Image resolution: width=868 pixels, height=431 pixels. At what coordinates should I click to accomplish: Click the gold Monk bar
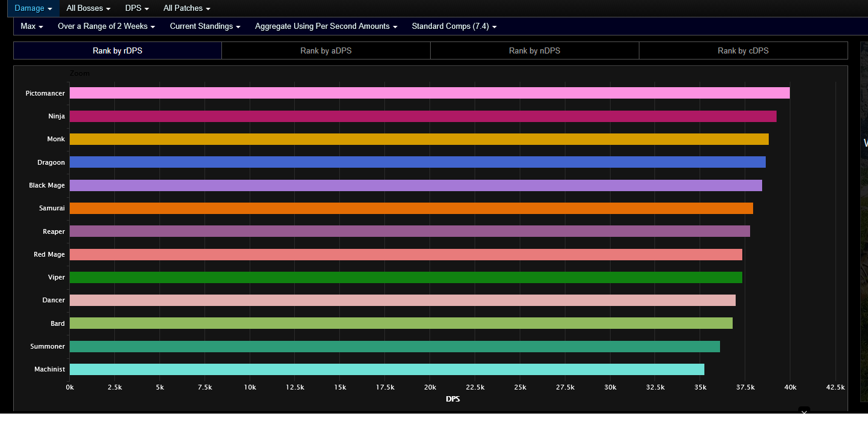coord(419,139)
